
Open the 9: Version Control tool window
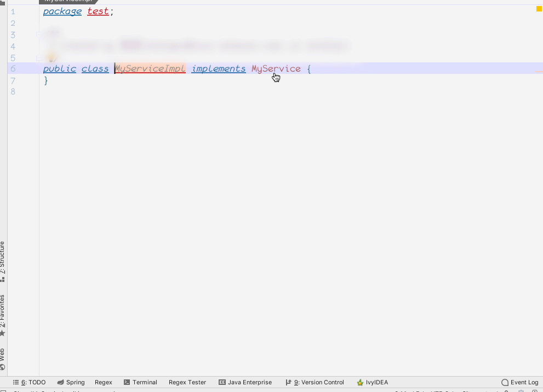coord(315,382)
